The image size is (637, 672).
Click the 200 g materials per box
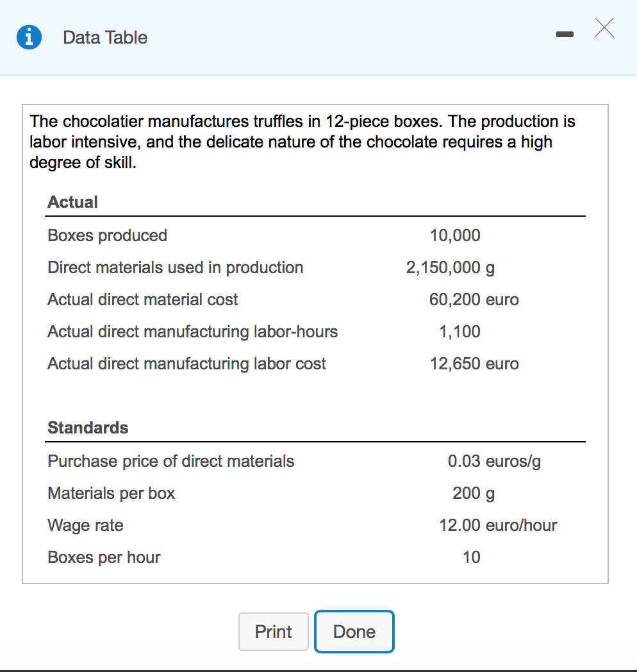coord(473,493)
